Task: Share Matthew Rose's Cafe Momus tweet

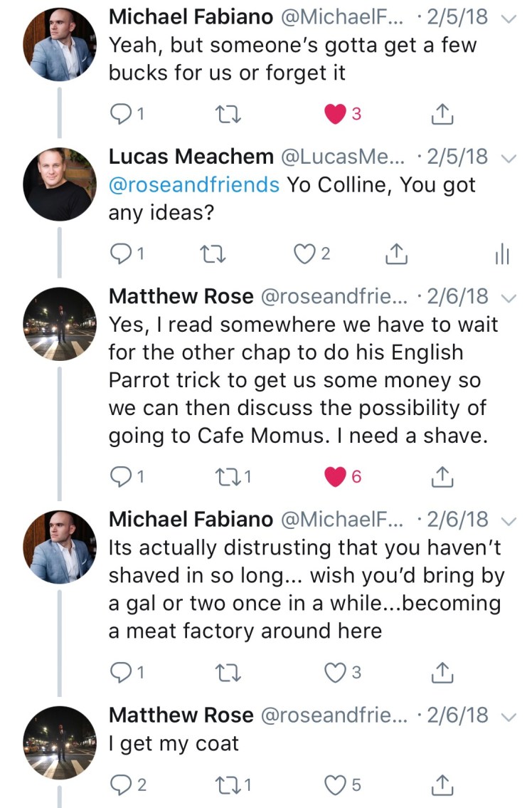Action: 442,477
